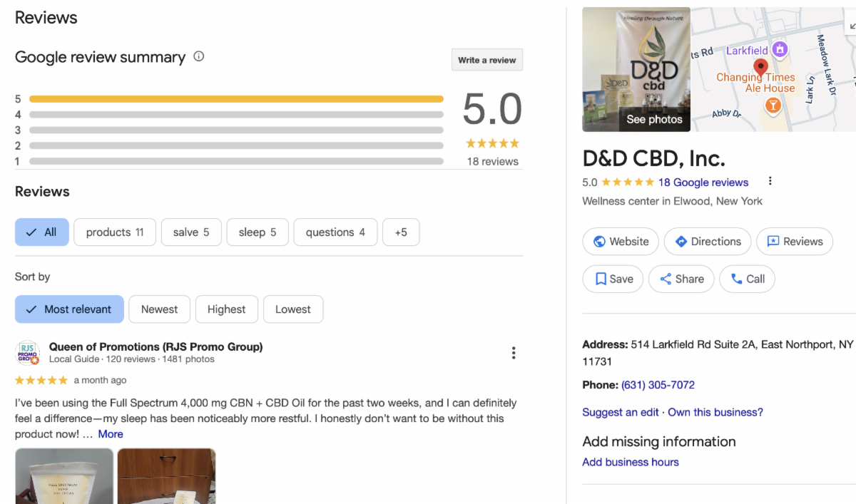Click the reviewer's RJS Promo Group avatar
856x504 pixels.
[28, 353]
